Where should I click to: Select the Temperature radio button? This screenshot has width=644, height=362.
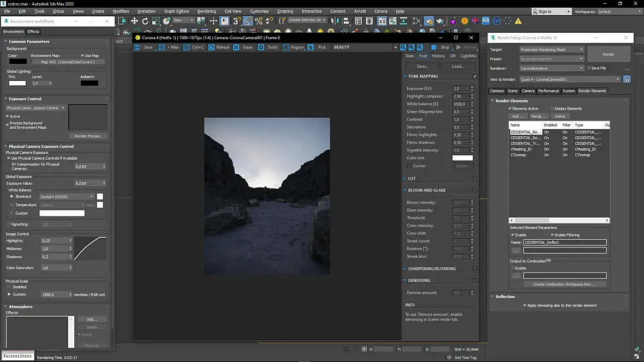(x=11, y=205)
